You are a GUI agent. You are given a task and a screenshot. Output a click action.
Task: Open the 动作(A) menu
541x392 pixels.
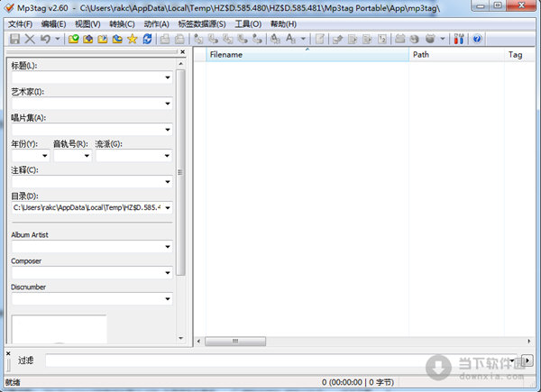156,24
